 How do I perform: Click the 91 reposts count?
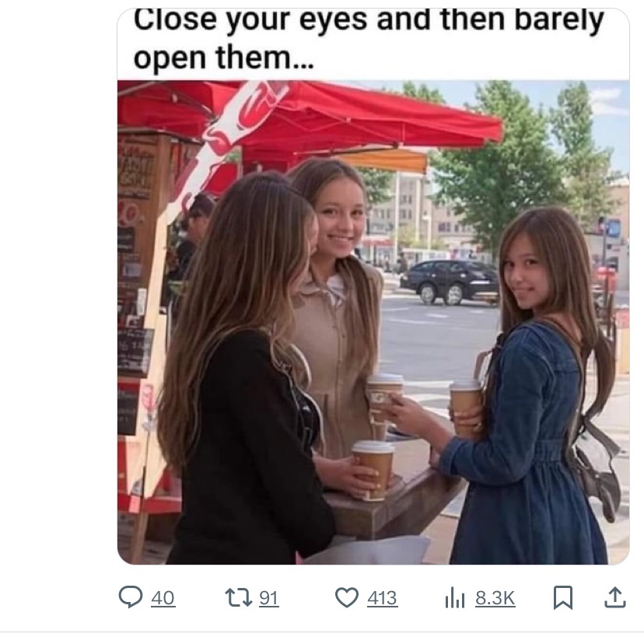click(x=268, y=598)
